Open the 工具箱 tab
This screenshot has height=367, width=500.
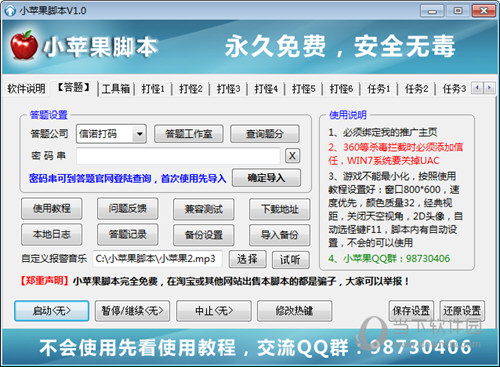click(116, 89)
